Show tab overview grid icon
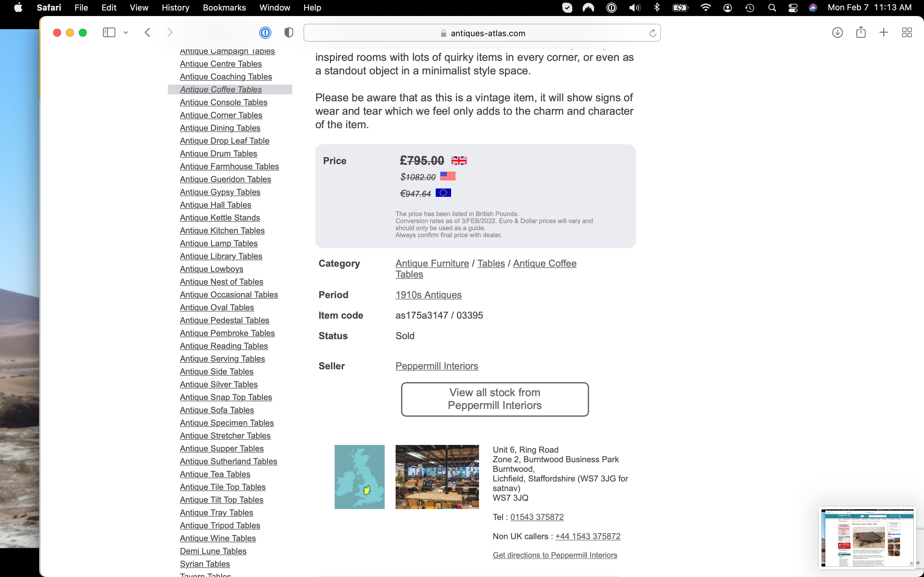924x577 pixels. coord(906,33)
